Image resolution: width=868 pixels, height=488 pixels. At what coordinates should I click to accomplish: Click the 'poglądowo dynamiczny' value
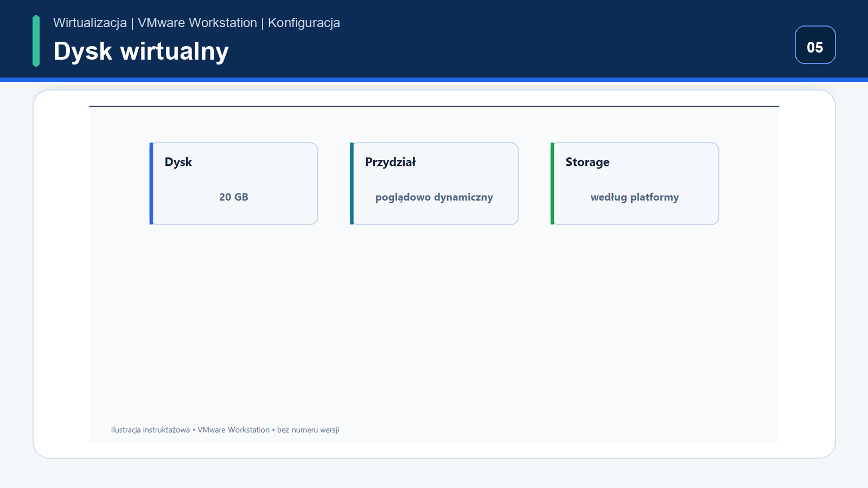pos(434,197)
